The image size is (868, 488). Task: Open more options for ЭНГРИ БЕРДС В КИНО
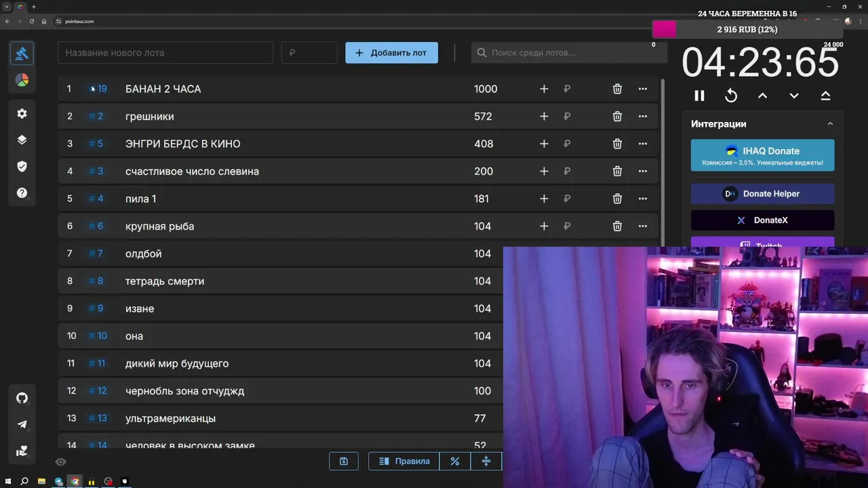pyautogui.click(x=643, y=144)
